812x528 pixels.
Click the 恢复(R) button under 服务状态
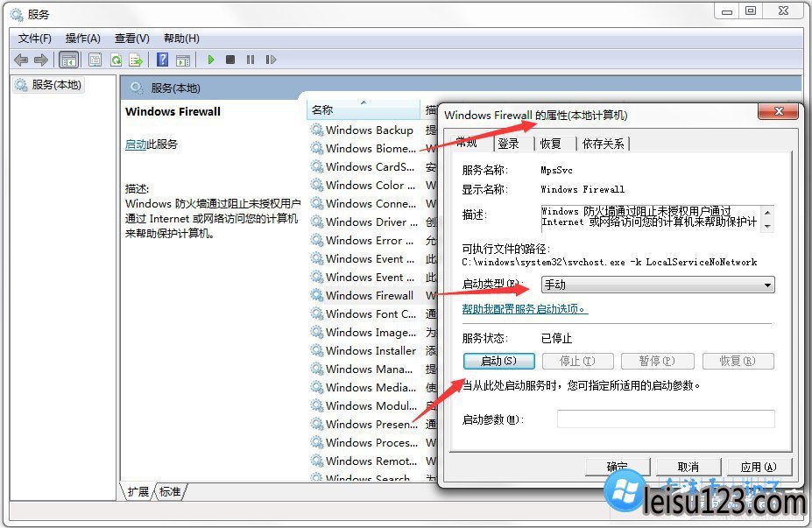738,361
